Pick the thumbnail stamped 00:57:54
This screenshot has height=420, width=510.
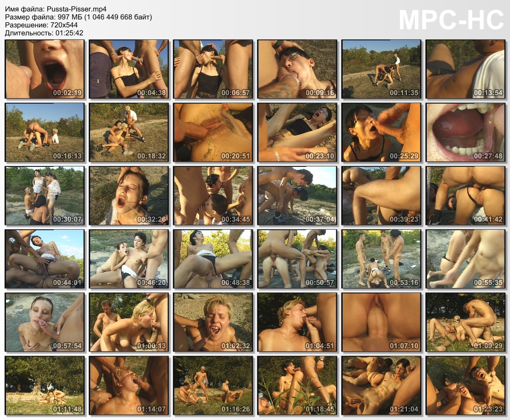pos(44,322)
